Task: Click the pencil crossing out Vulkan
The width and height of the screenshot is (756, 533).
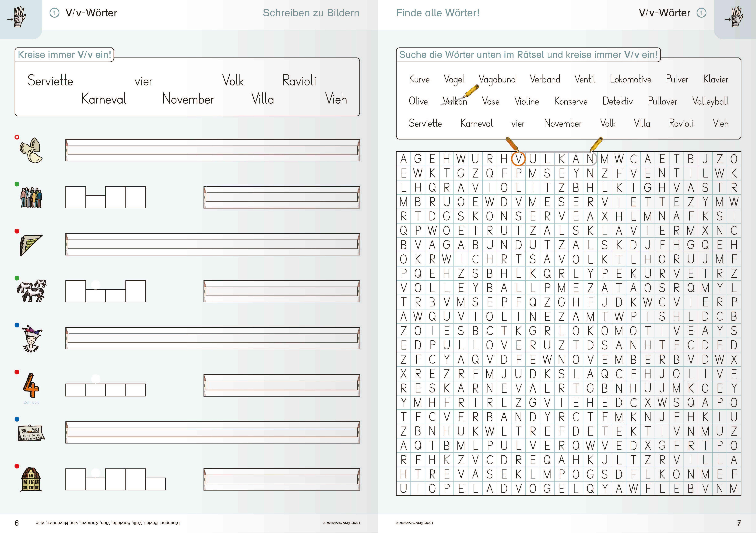Action: 471,91
